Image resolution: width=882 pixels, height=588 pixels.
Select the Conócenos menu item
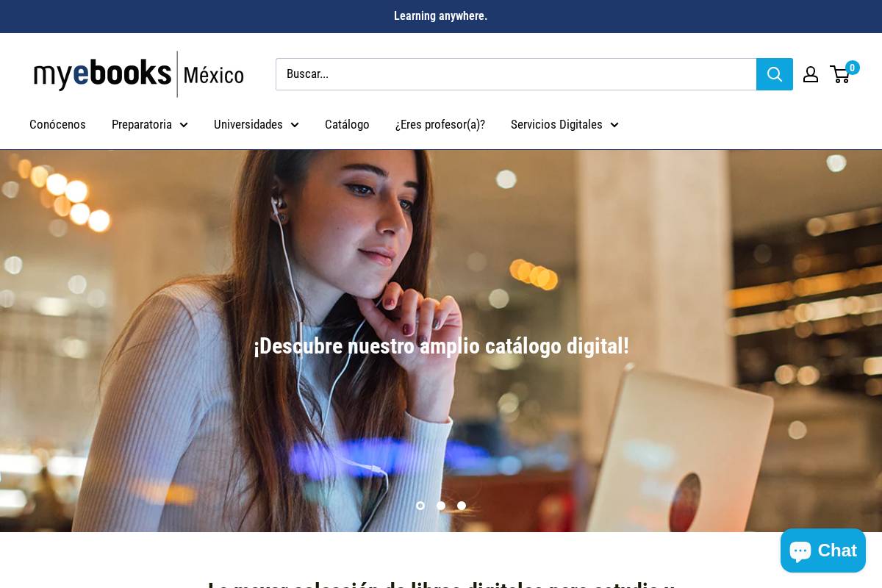pos(57,124)
